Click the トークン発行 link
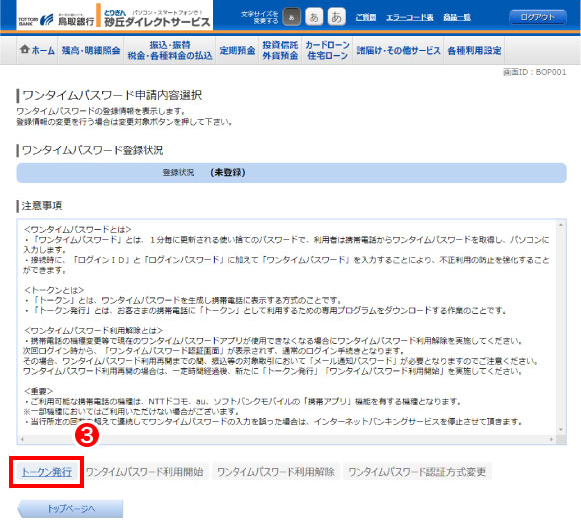Viewport: 581px width, 527px height. pos(47,472)
